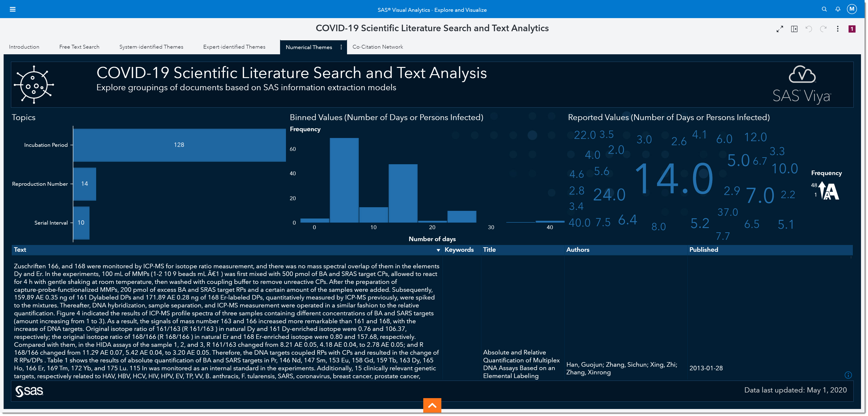Switch to the Co-Citation Network tab
Image resolution: width=868 pixels, height=416 pixels.
pos(377,47)
